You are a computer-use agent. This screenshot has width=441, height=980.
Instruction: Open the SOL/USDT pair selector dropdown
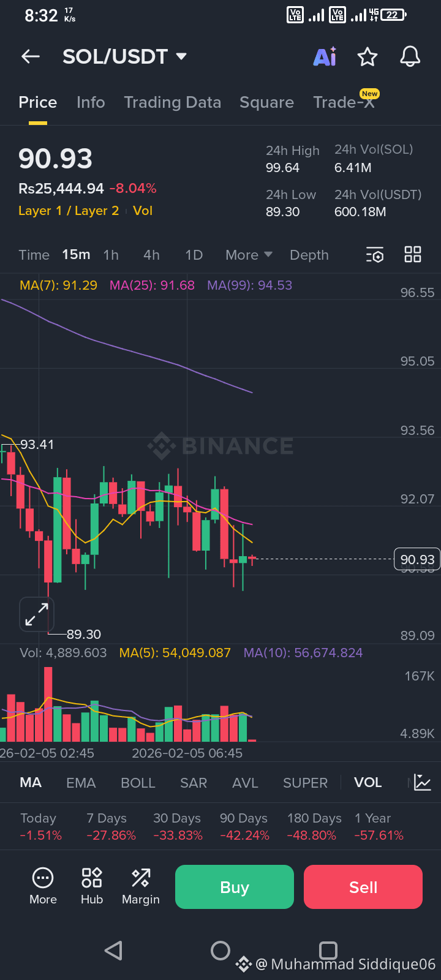(x=124, y=57)
